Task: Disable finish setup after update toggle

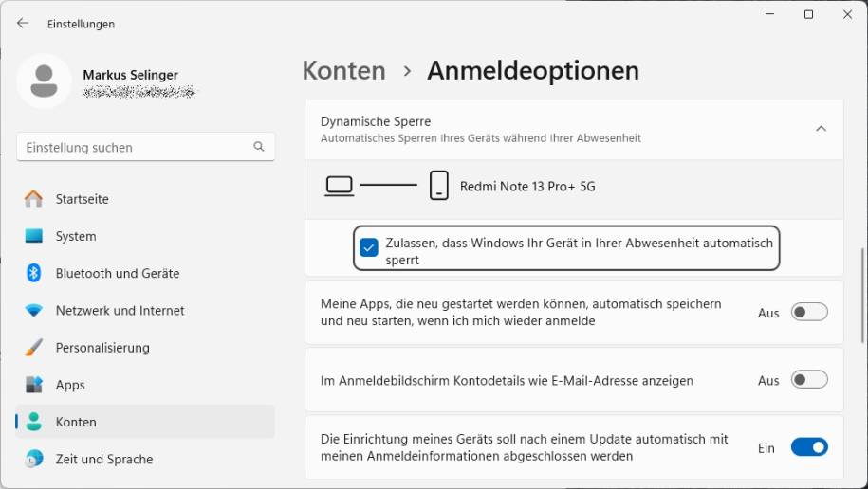Action: pos(809,447)
